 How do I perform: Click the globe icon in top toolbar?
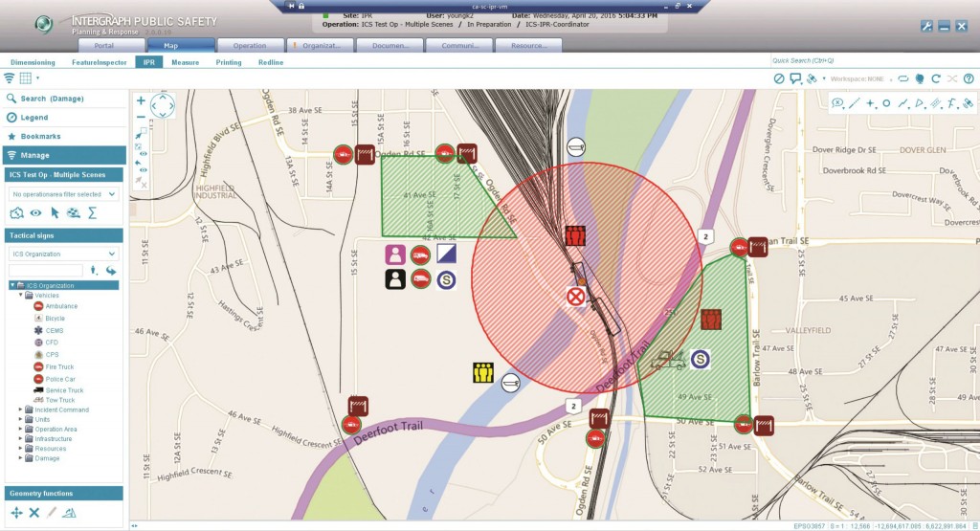[920, 78]
